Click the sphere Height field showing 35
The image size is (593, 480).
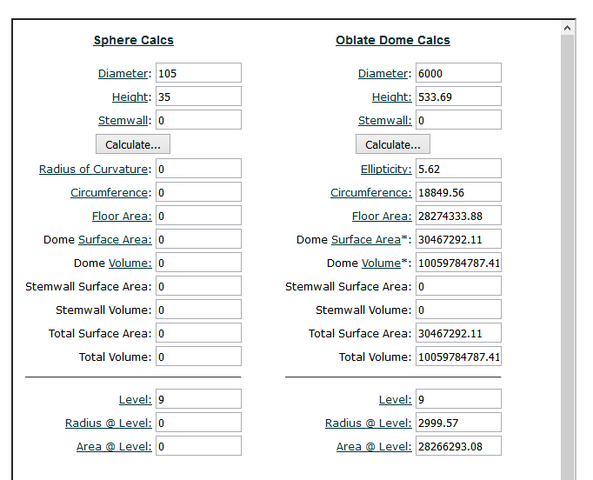pyautogui.click(x=199, y=96)
